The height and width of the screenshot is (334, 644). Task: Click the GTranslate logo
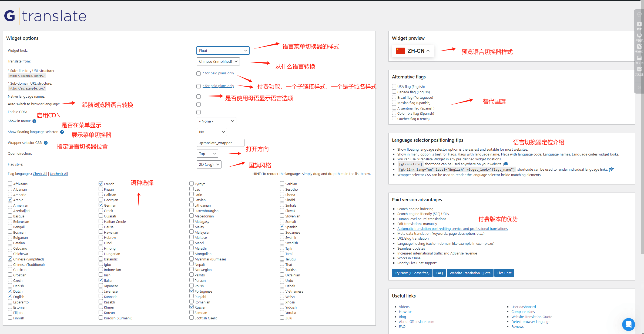click(45, 16)
